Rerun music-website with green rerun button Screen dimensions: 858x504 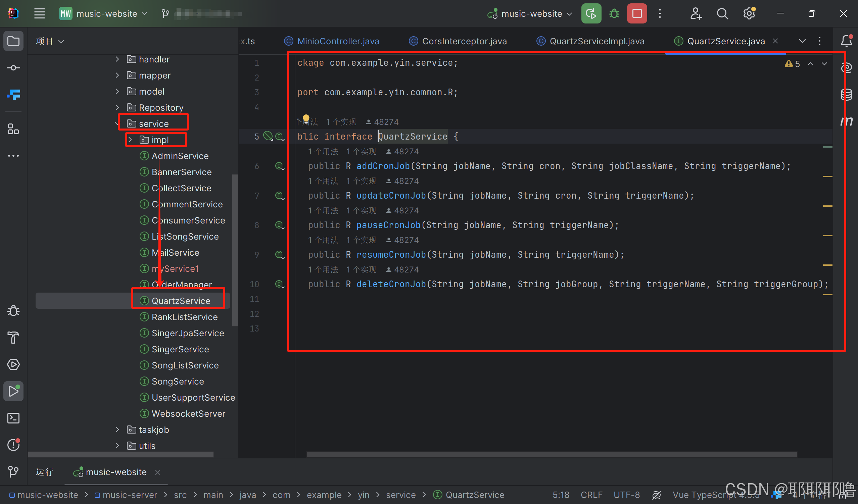[x=591, y=14]
